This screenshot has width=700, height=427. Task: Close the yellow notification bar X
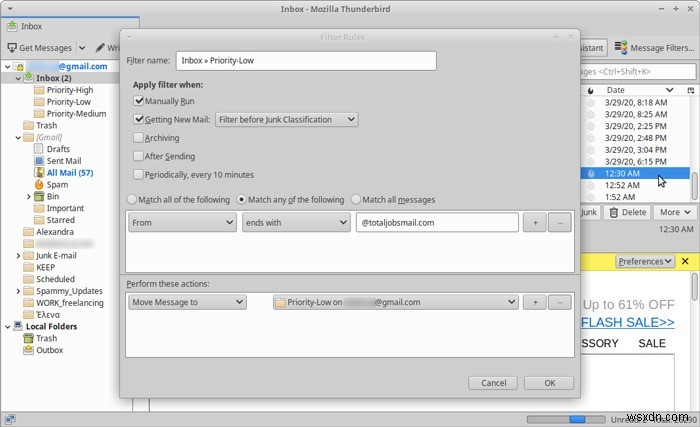685,261
